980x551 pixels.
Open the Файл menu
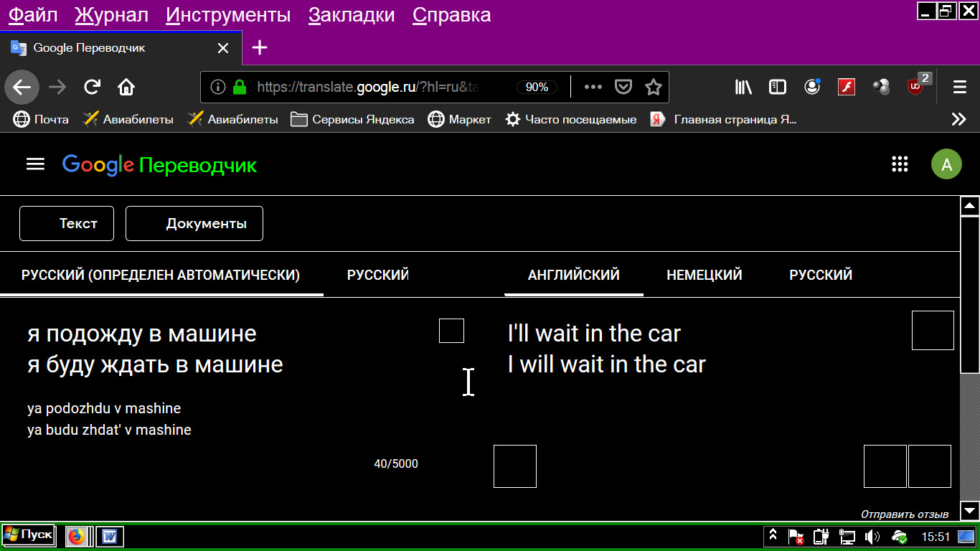click(x=33, y=15)
